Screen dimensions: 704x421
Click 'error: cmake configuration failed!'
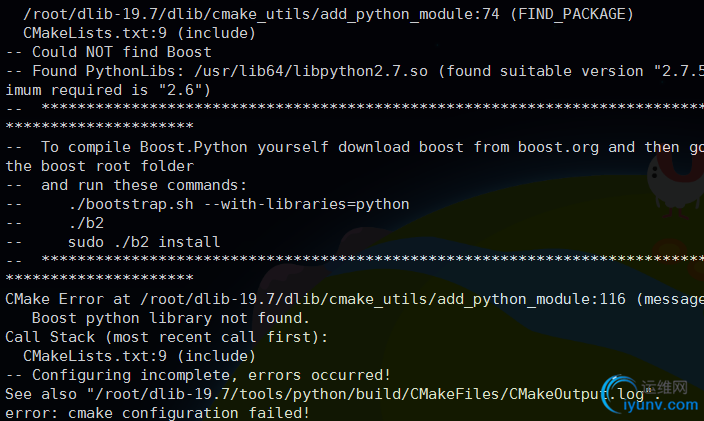point(158,413)
